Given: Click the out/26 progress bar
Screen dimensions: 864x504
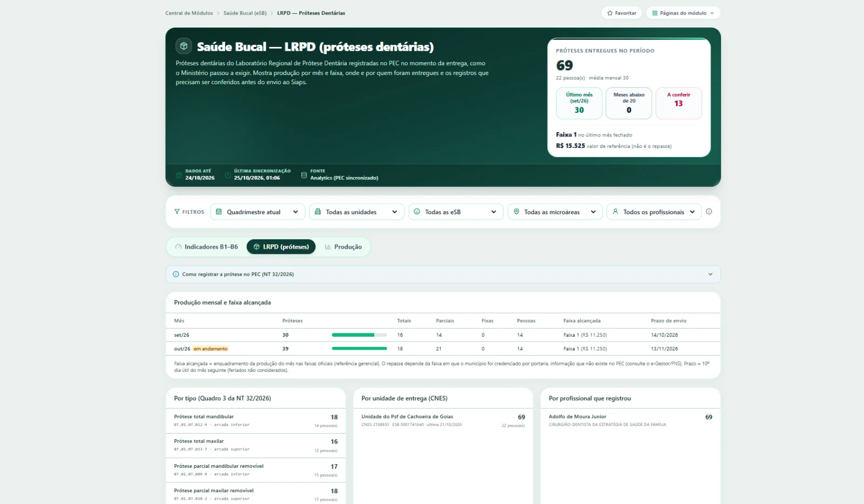Looking at the screenshot, I should (x=359, y=349).
